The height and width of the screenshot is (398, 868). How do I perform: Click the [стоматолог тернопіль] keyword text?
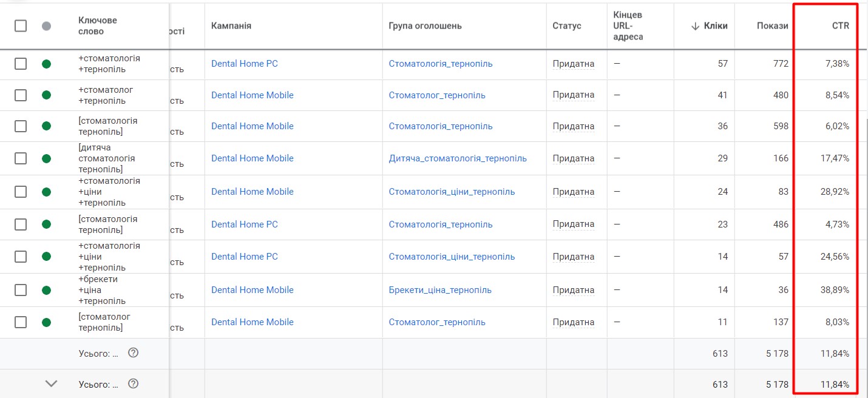click(x=104, y=322)
